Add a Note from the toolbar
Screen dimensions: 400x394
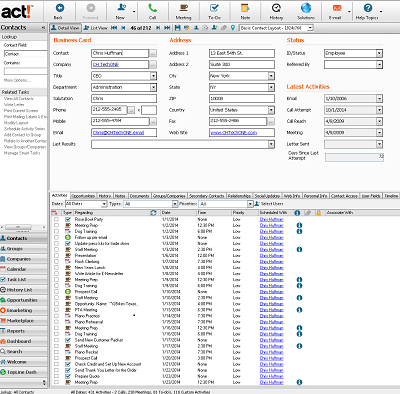pos(245,8)
